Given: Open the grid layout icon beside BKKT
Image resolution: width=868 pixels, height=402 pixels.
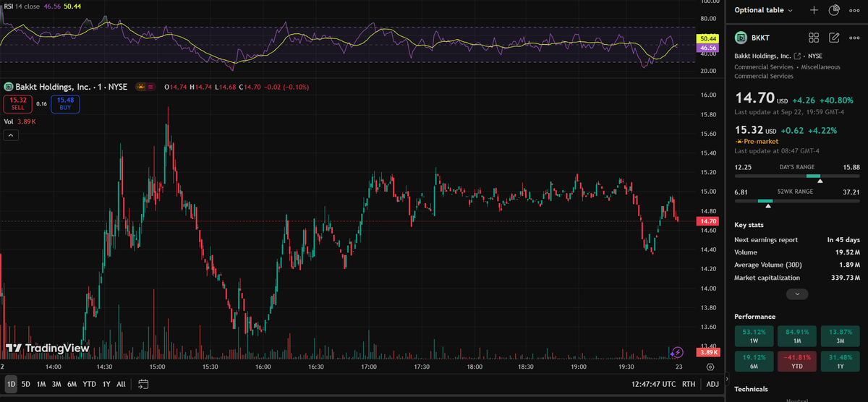Looking at the screenshot, I should 814,38.
